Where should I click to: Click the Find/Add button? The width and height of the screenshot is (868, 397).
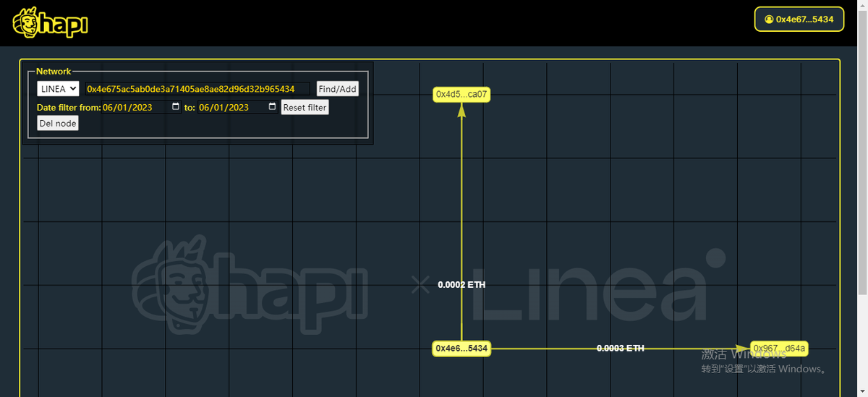point(338,89)
